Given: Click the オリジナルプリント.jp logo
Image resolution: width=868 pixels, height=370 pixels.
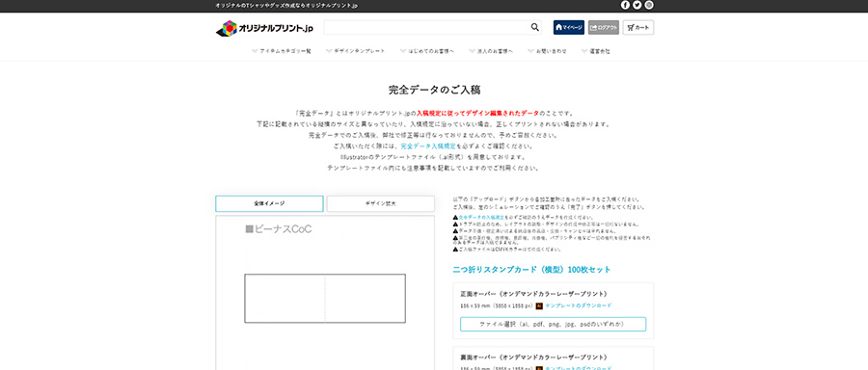Looking at the screenshot, I should 264,28.
